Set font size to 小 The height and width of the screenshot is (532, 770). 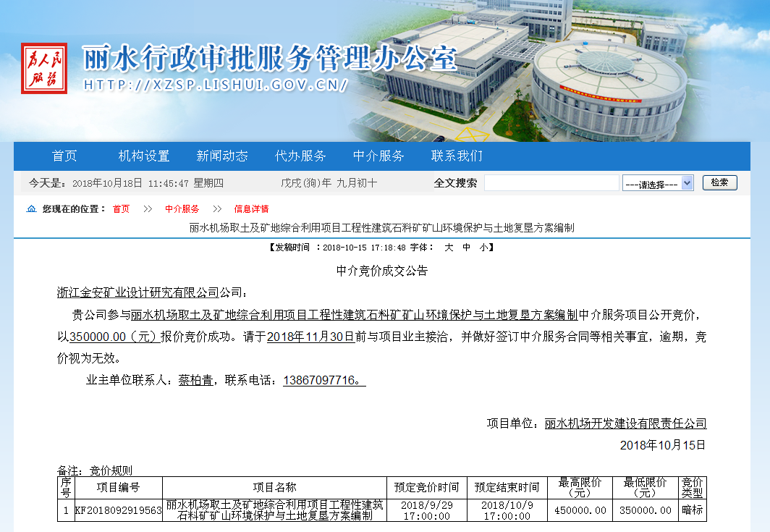(x=483, y=247)
